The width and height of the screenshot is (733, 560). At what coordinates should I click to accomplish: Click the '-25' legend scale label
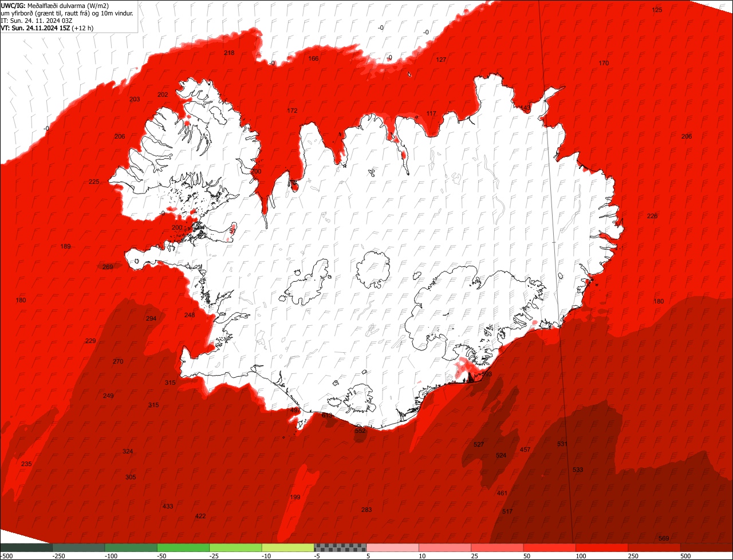[215, 556]
